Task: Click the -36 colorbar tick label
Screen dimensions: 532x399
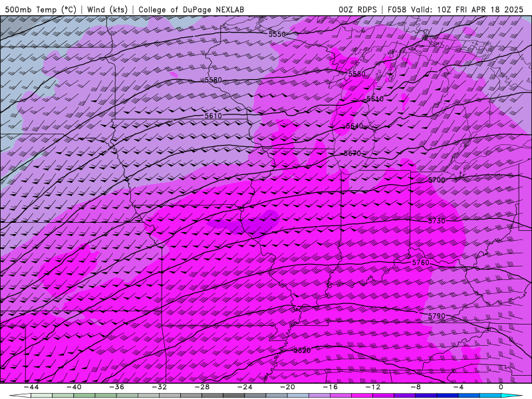Action: click(116, 387)
